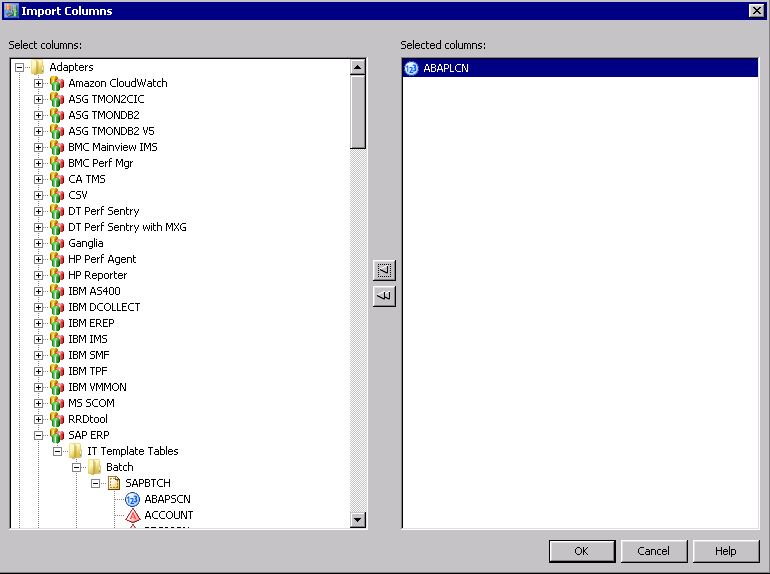This screenshot has height=574, width=770.
Task: Collapse the IT Template Tables node
Action: 57,451
